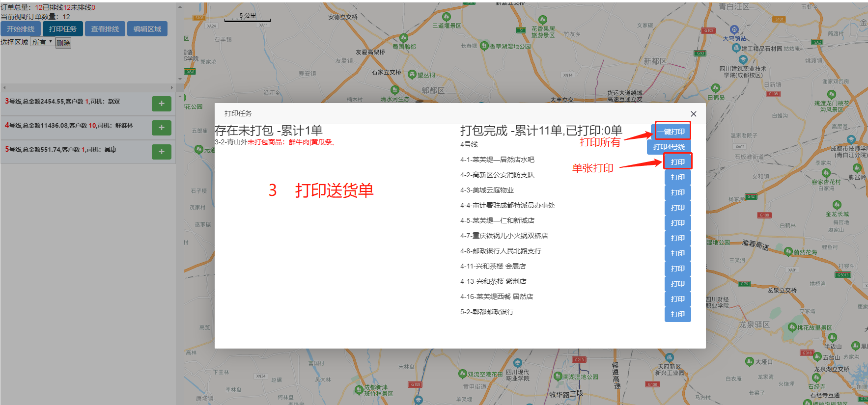
Task: Click the 打印4号线 button
Action: pos(669,147)
